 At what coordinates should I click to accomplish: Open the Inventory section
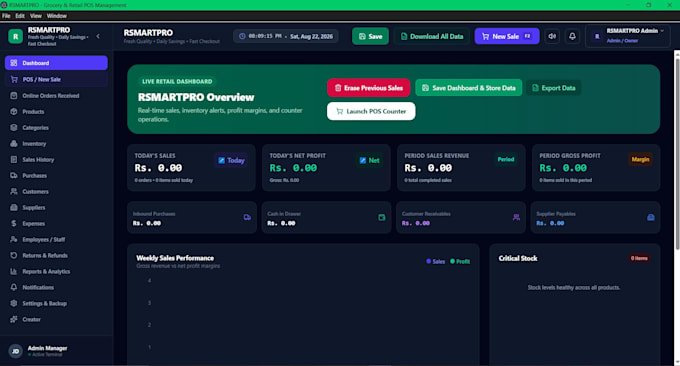pos(56,144)
